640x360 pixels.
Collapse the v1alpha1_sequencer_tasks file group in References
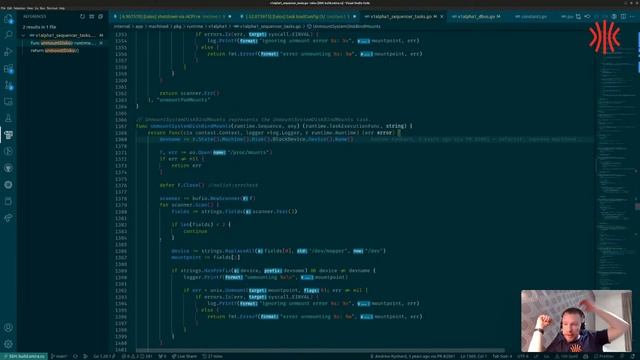tap(23, 36)
